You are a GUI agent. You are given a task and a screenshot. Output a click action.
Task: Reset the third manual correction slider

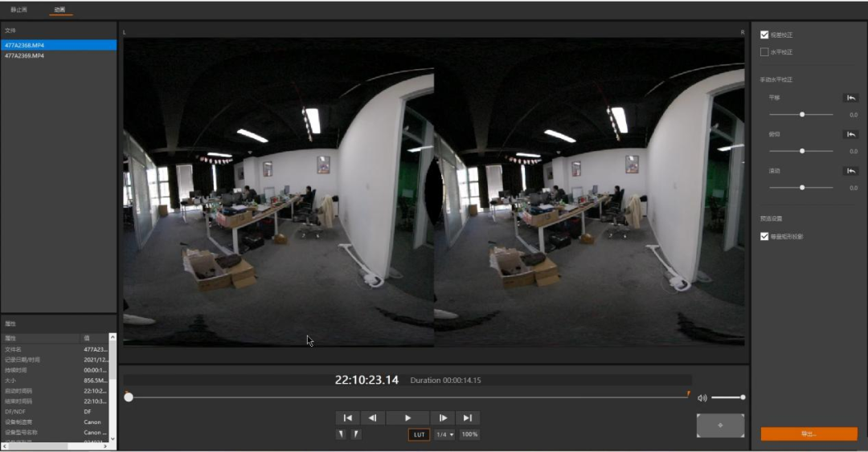click(851, 171)
